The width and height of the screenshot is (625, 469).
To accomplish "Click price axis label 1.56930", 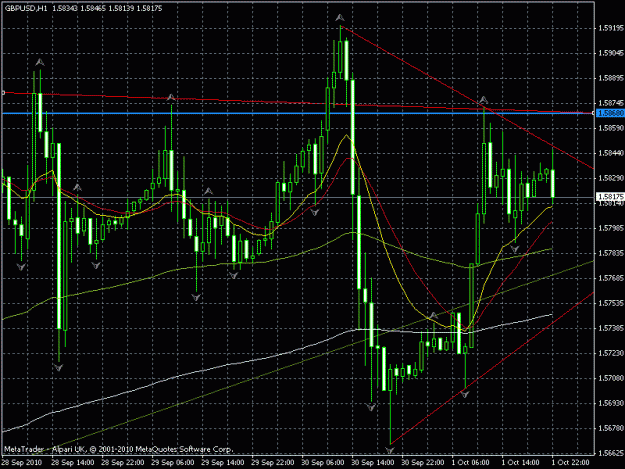I will (610, 403).
